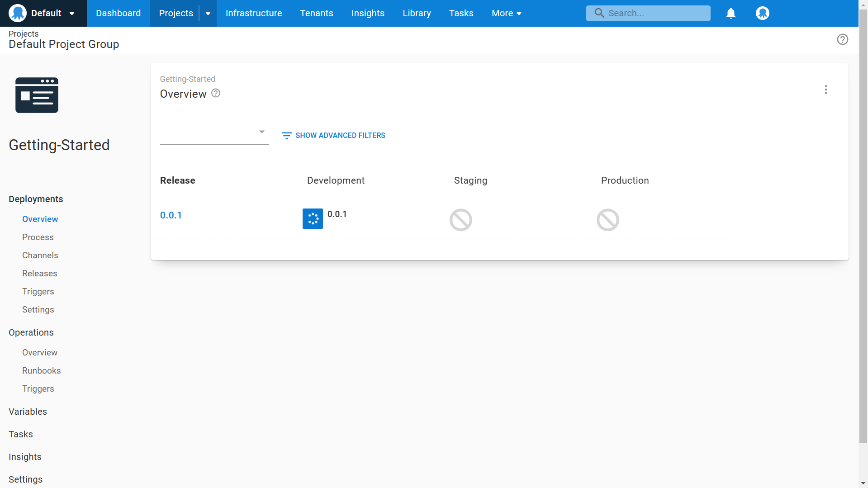This screenshot has width=868, height=488.
Task: Open the Tenants navigation item
Action: click(x=316, y=13)
